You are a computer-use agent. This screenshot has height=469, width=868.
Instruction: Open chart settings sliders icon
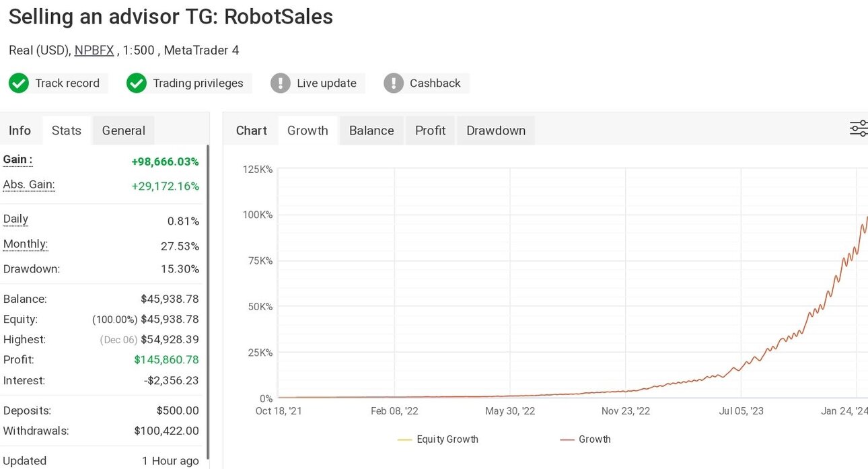tap(859, 129)
